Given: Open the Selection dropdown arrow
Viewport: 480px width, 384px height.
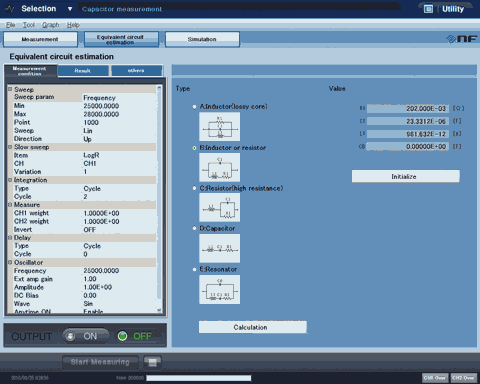Looking at the screenshot, I should click(70, 9).
